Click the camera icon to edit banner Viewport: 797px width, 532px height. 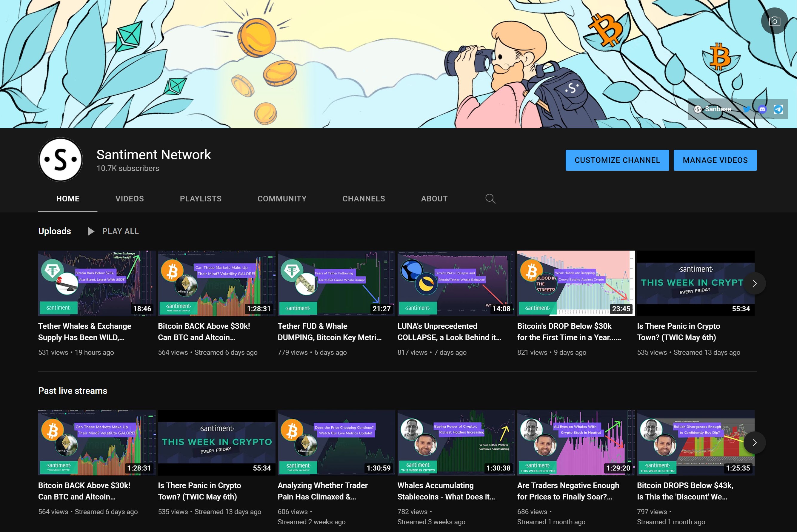coord(774,21)
